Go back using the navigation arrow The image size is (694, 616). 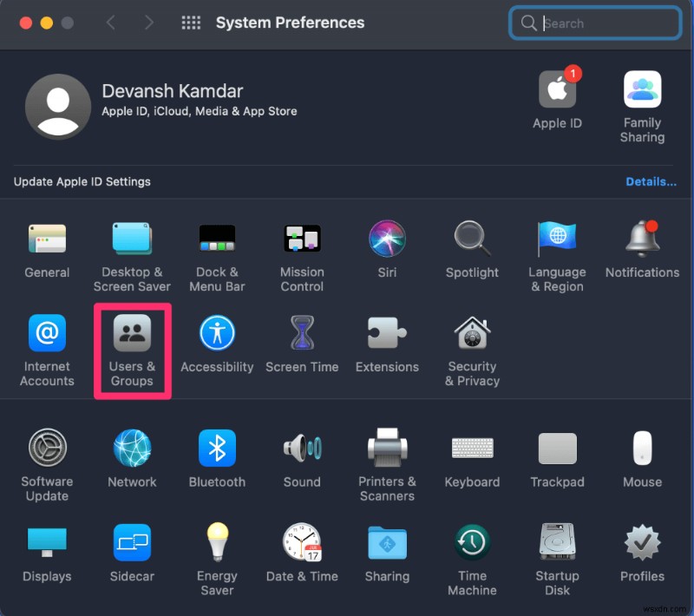click(x=112, y=23)
